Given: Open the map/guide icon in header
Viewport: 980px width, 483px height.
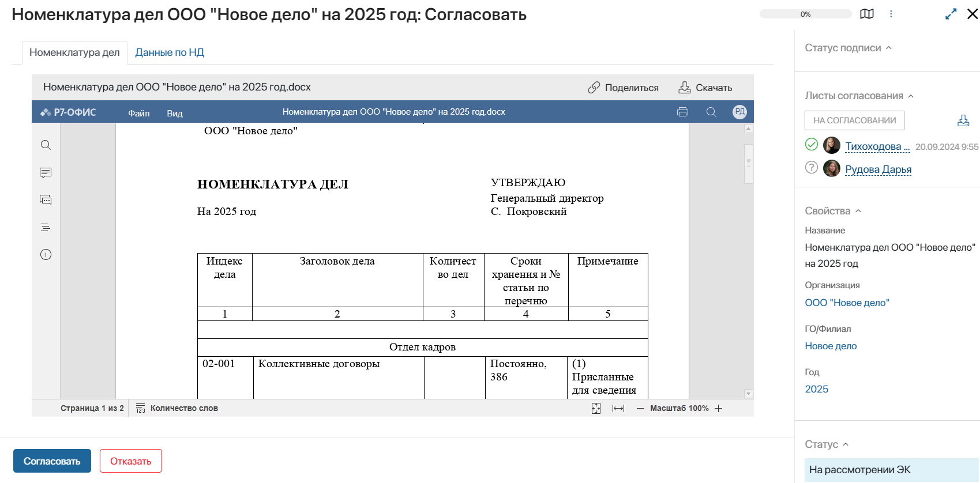Looking at the screenshot, I should point(867,14).
